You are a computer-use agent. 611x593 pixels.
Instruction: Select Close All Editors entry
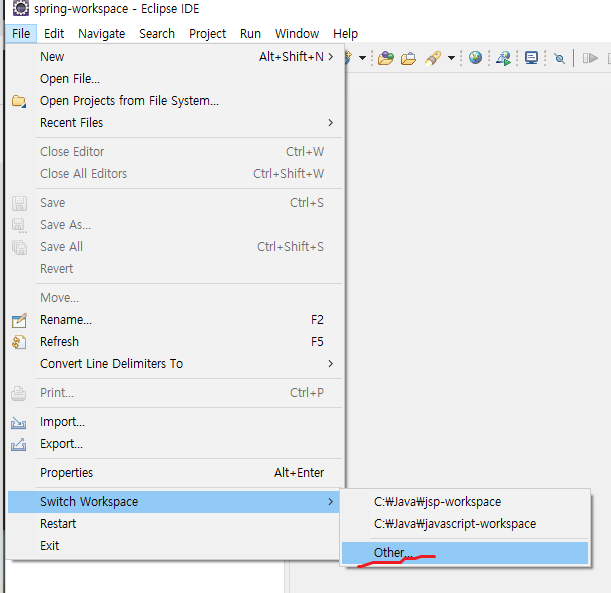point(175,174)
